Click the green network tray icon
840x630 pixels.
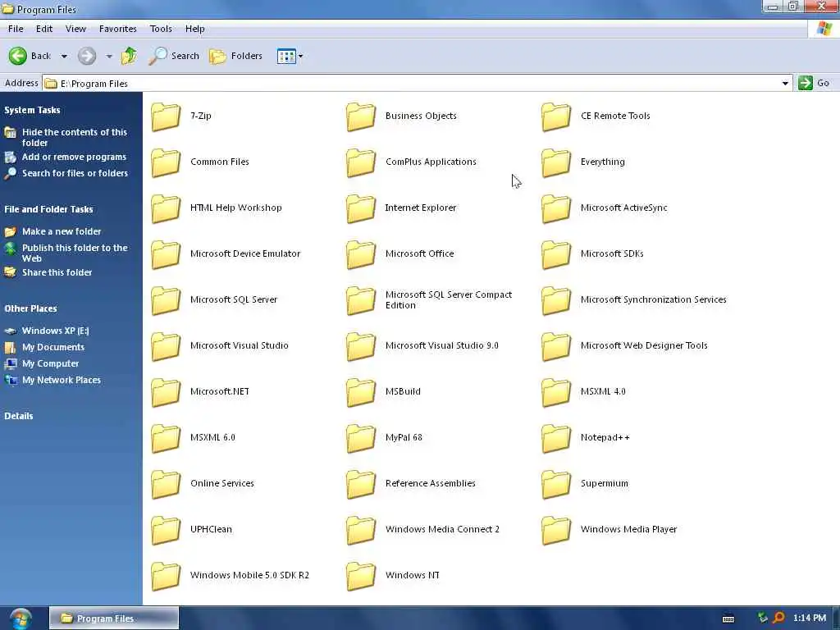coord(762,618)
